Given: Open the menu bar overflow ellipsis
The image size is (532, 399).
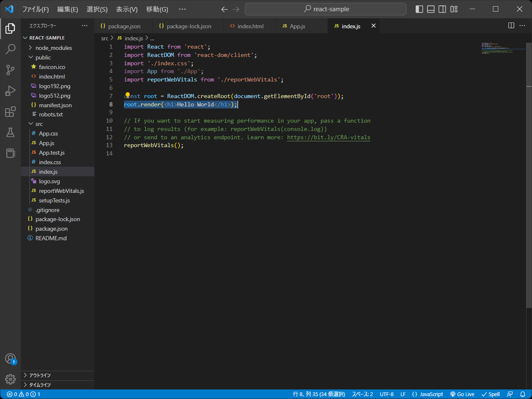Looking at the screenshot, I should tap(182, 9).
